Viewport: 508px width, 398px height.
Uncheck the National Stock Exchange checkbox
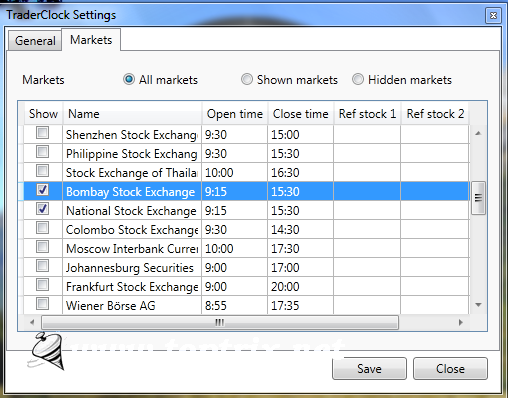[x=42, y=209]
